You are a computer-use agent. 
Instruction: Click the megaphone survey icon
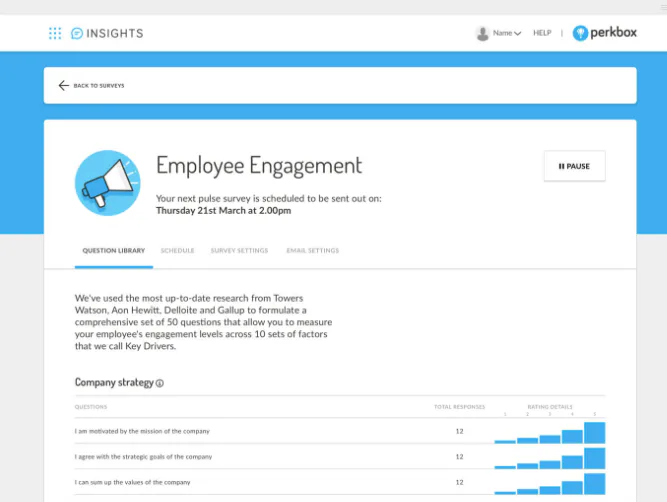[x=108, y=183]
